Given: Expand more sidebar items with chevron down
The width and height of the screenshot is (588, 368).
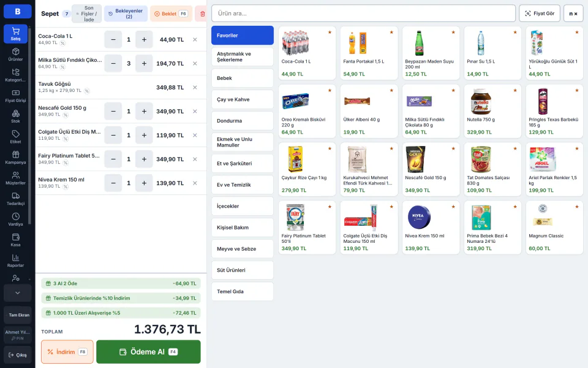Looking at the screenshot, I should click(17, 293).
